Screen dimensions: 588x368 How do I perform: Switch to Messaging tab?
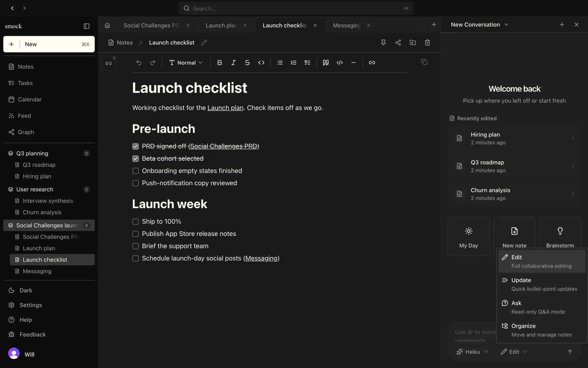coord(347,25)
